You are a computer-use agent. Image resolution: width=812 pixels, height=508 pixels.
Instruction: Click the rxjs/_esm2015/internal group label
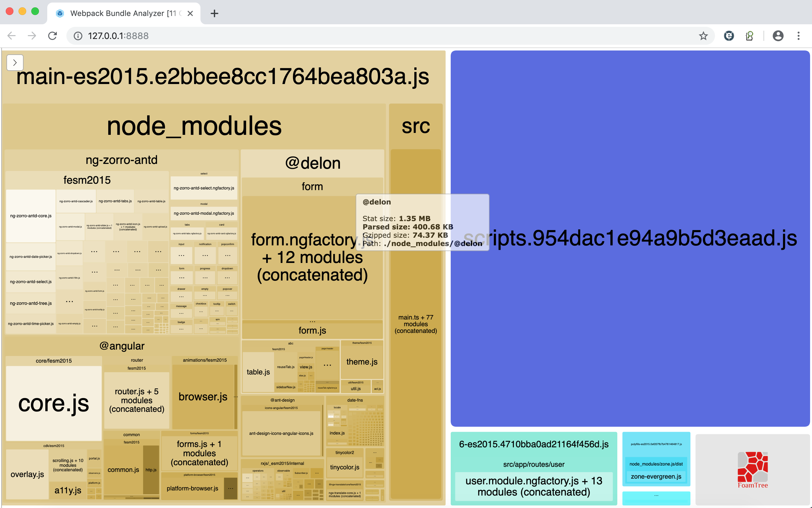click(x=282, y=463)
